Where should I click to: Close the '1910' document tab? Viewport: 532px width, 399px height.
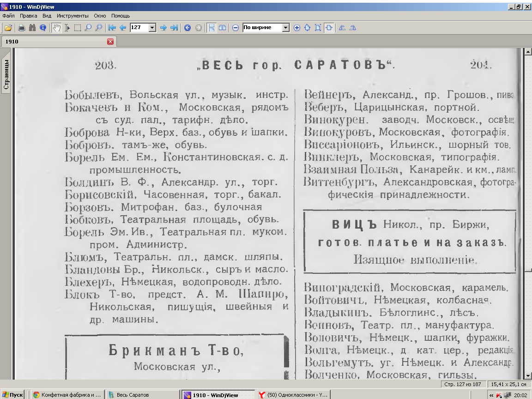click(110, 42)
